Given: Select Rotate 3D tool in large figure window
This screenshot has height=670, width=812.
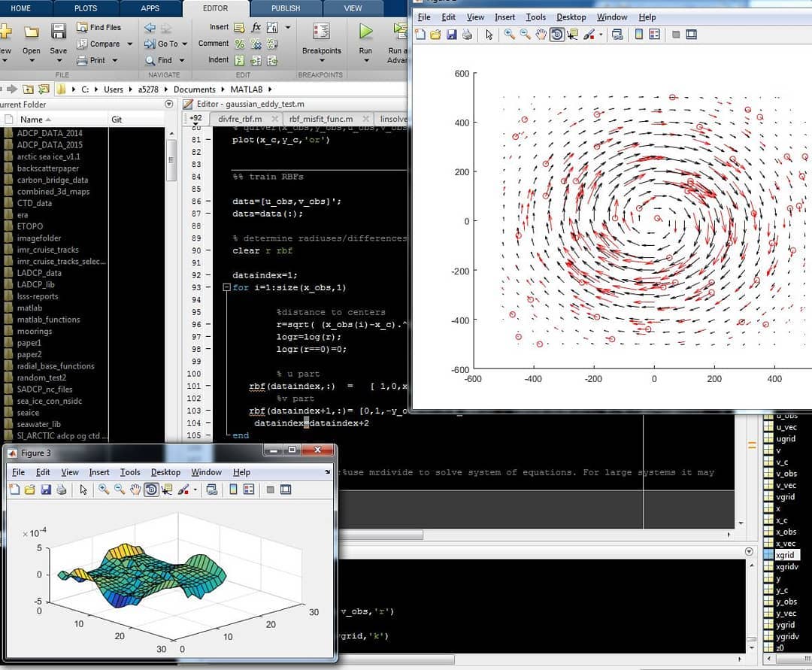Looking at the screenshot, I should [556, 35].
